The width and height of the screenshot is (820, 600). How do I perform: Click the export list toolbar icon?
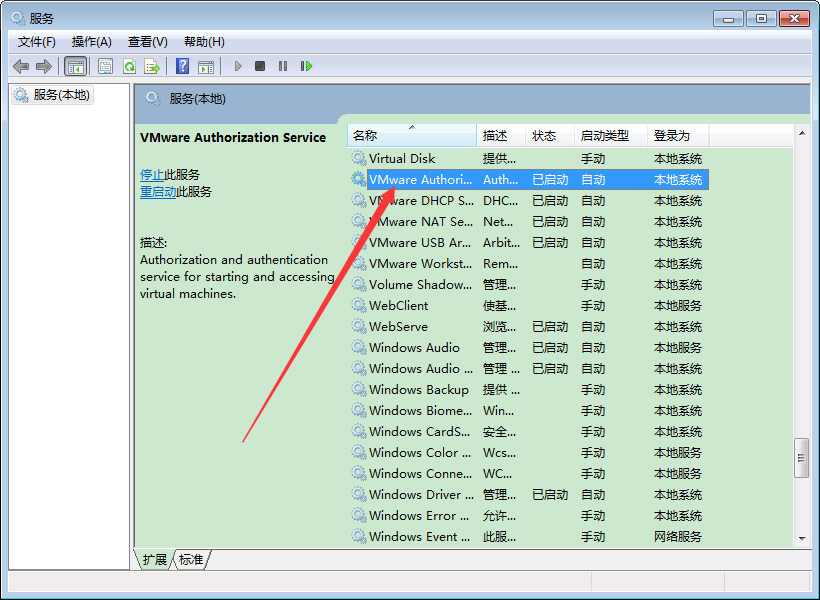[x=152, y=66]
